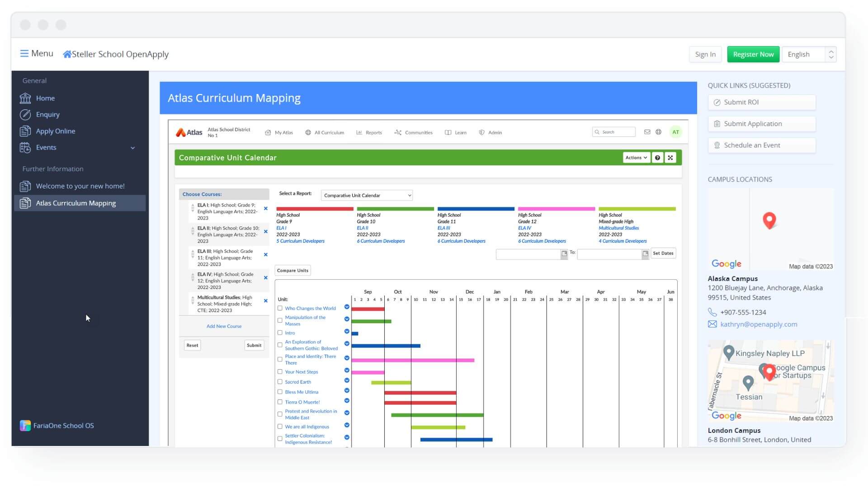Go to Apply Online in sidebar
The height and width of the screenshot is (488, 868).
point(56,131)
